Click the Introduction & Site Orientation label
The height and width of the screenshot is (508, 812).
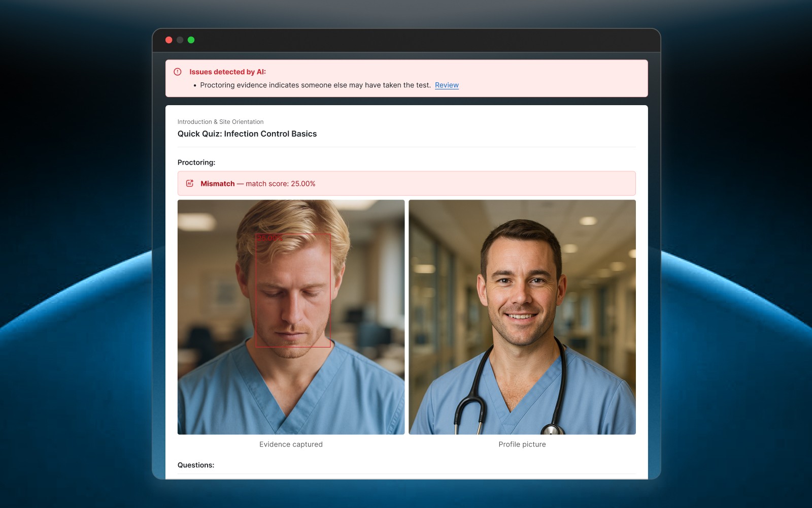point(220,122)
